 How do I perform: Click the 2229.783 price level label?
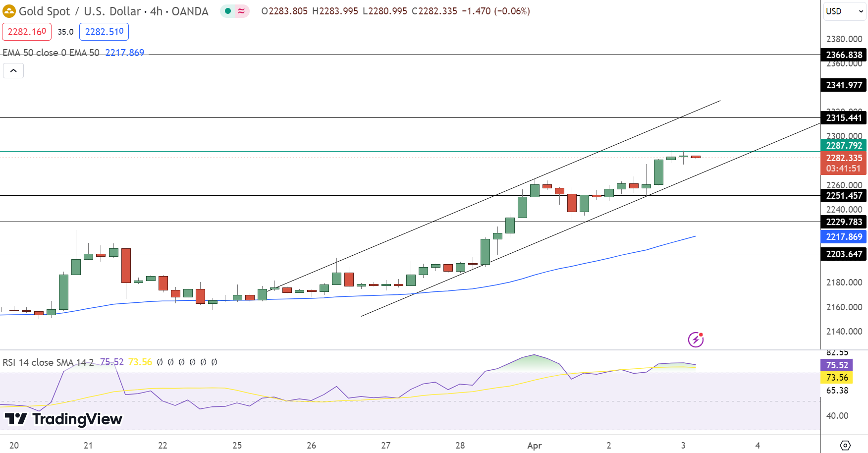pos(844,222)
